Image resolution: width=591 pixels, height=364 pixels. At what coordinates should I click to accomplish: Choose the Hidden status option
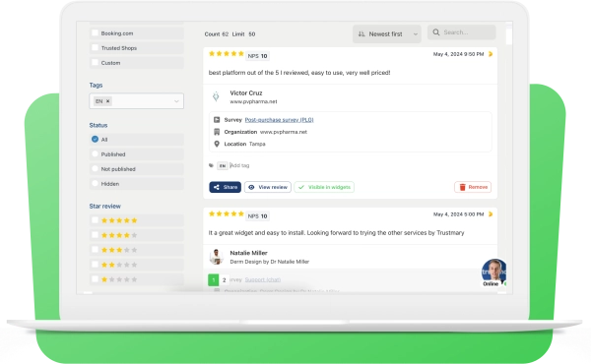(95, 183)
